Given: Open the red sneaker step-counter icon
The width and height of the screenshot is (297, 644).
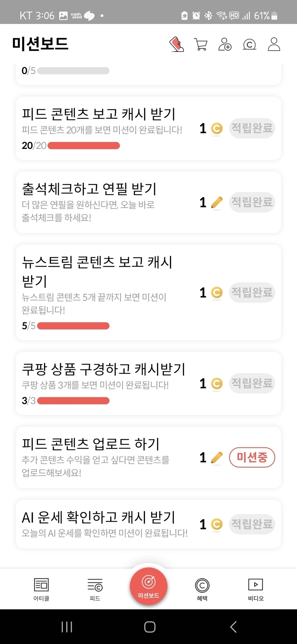Looking at the screenshot, I should click(x=176, y=44).
